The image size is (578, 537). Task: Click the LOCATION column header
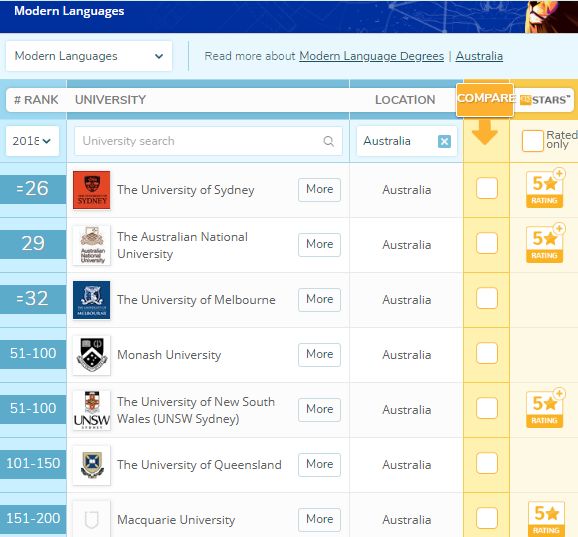(x=405, y=100)
